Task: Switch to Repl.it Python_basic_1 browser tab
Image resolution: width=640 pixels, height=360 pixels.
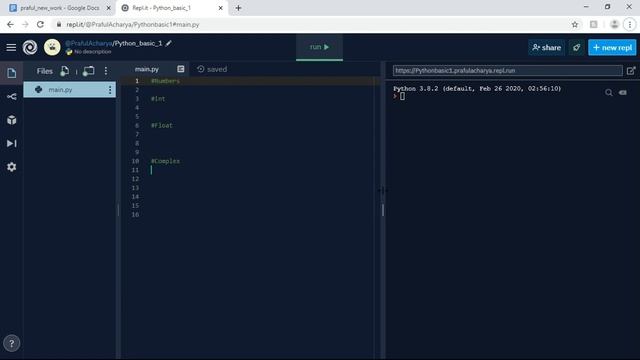Action: [x=171, y=8]
